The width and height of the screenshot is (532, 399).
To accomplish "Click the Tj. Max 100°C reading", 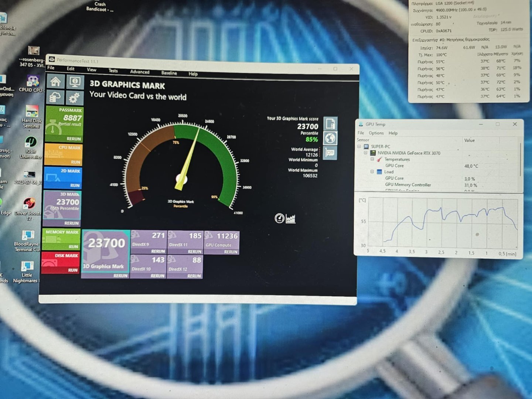I will (x=441, y=55).
